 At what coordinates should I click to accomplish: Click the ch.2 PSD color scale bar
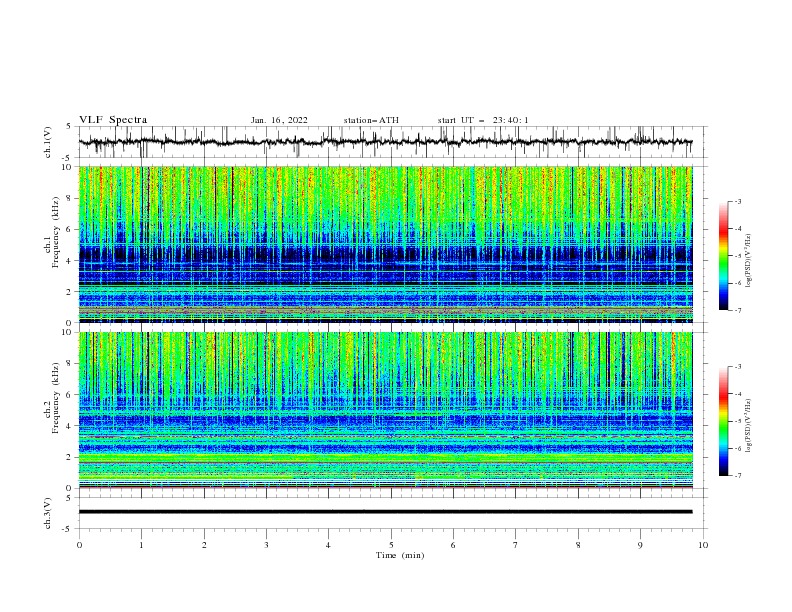pos(723,421)
